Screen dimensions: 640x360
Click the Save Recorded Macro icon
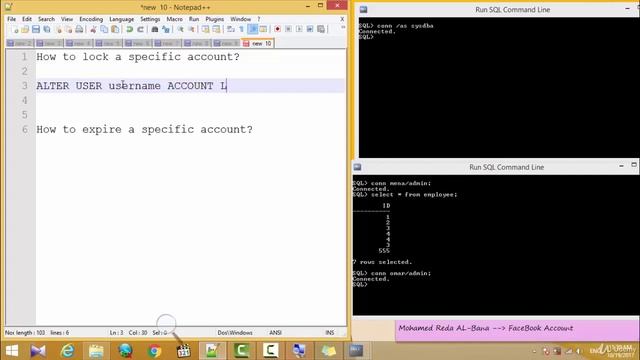(321, 29)
